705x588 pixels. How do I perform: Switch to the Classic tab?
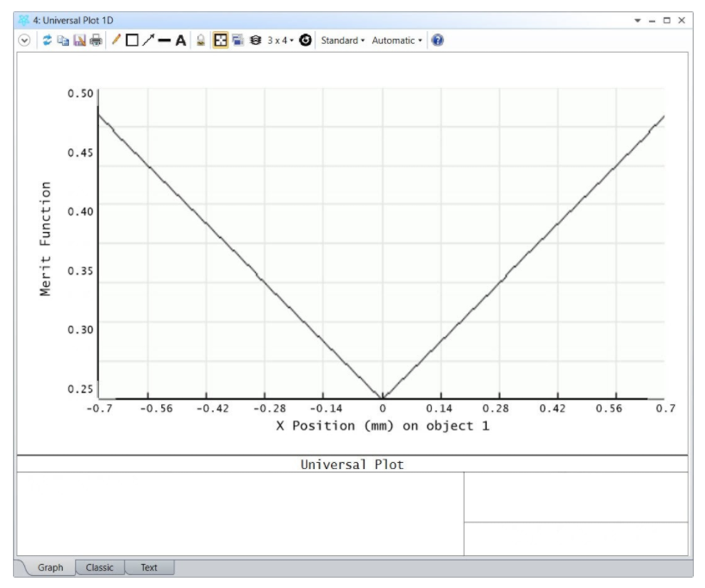(100, 567)
